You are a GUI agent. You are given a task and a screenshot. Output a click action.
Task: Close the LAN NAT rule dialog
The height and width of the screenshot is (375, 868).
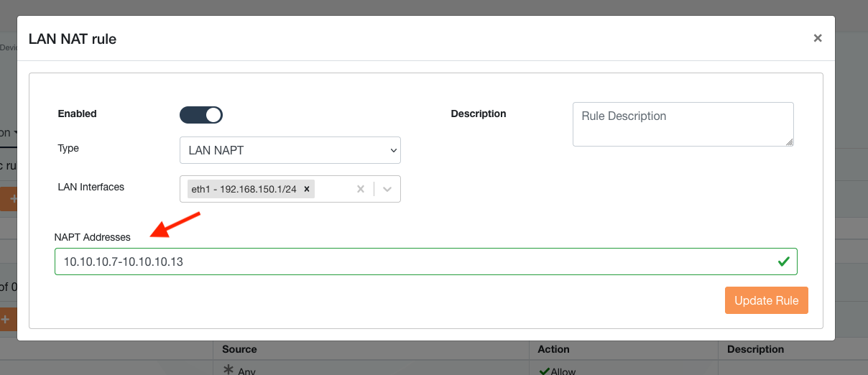click(817, 39)
